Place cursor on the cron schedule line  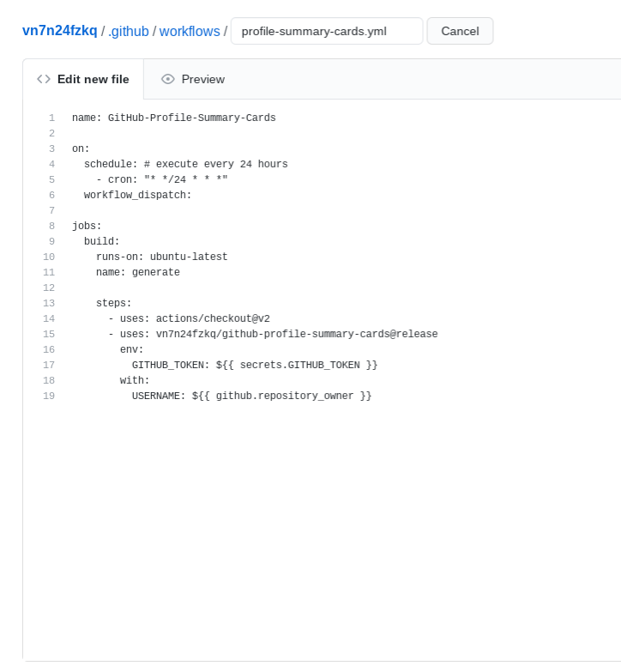161,179
